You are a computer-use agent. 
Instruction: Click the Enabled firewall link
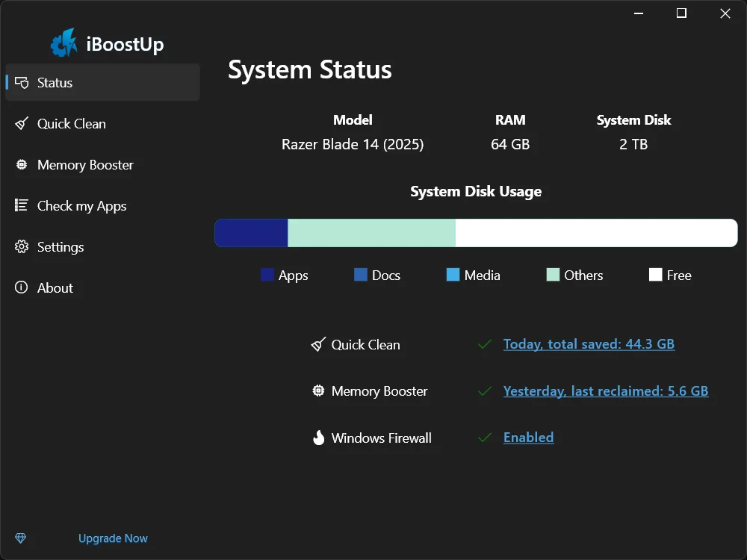[x=528, y=437]
